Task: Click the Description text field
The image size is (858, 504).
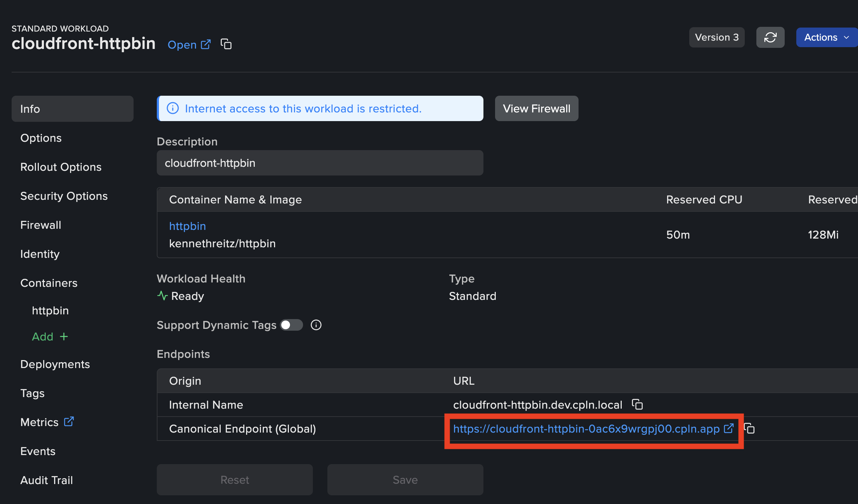Action: (320, 163)
